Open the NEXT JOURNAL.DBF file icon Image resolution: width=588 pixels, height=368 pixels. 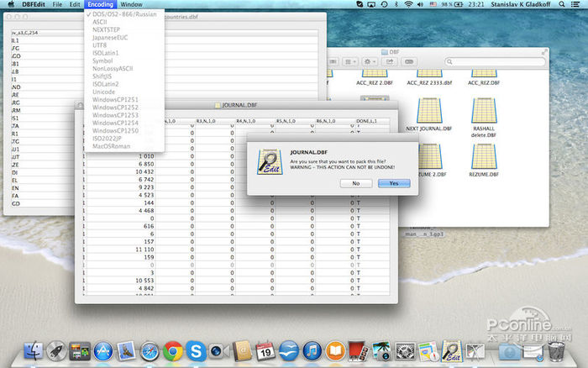(428, 110)
